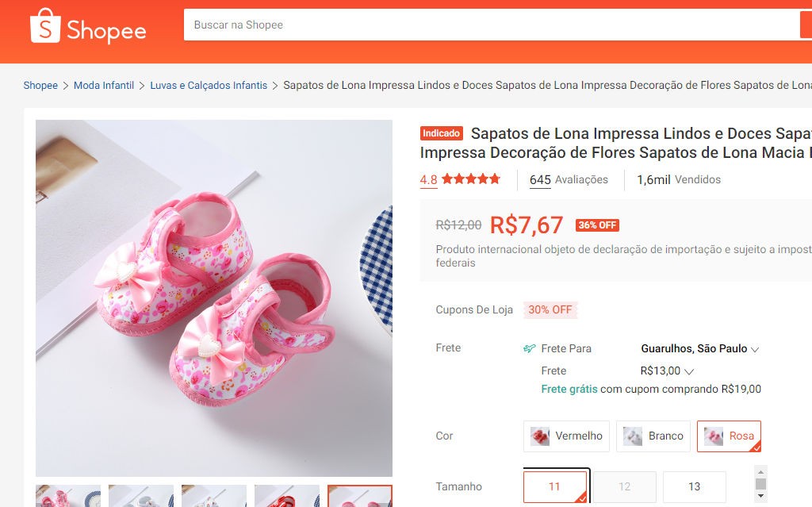Click the Indicado badge

point(441,133)
